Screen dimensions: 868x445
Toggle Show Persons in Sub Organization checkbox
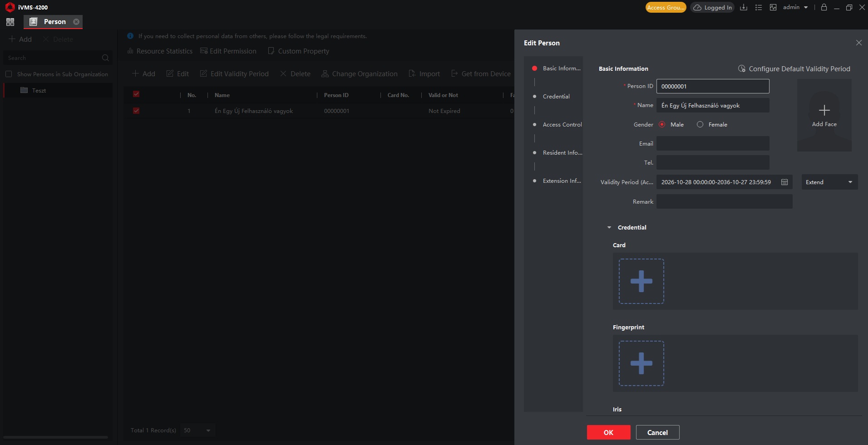(8, 74)
